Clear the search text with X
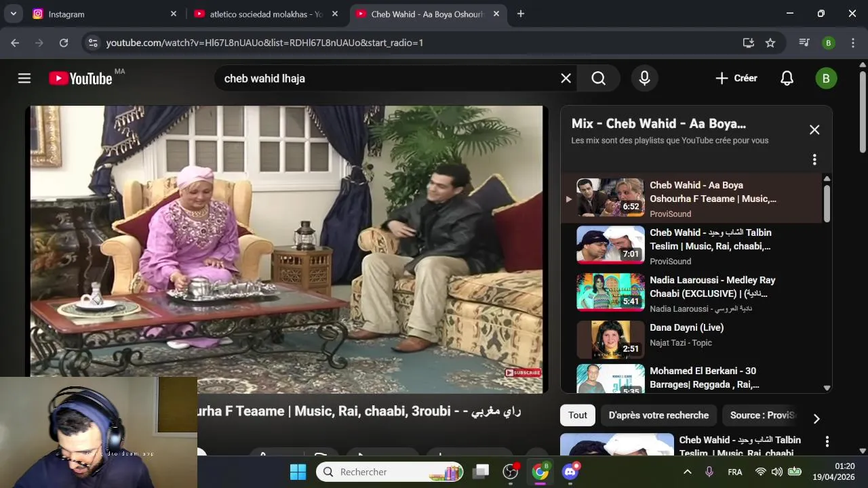Viewport: 868px width, 488px height. (x=566, y=79)
